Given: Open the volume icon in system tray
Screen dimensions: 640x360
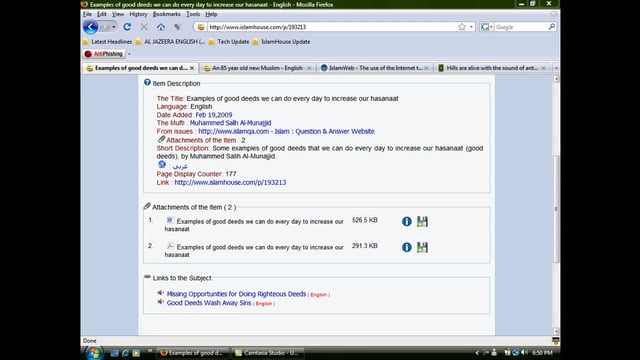Looking at the screenshot, I should point(523,353).
